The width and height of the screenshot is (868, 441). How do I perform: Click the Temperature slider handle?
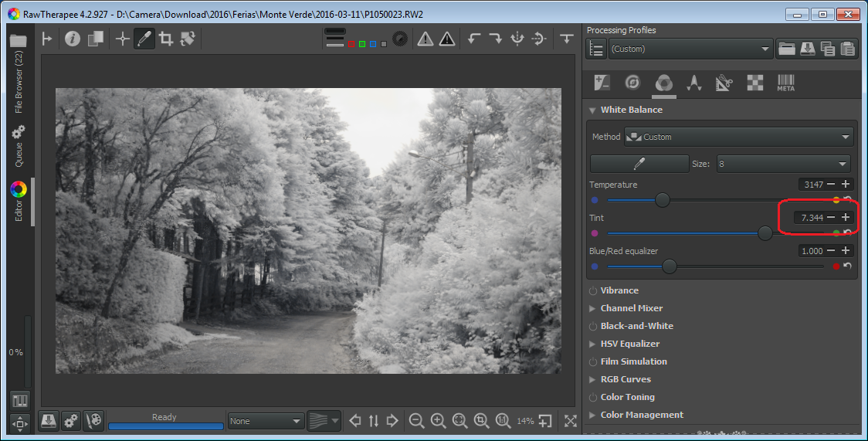pyautogui.click(x=662, y=200)
